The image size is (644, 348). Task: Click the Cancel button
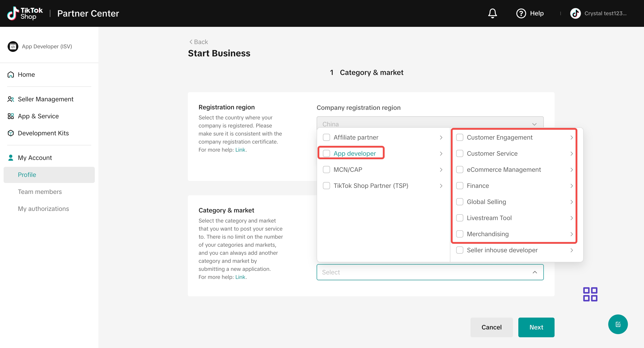tap(491, 327)
